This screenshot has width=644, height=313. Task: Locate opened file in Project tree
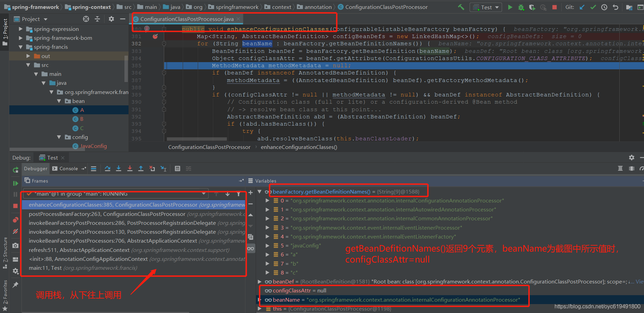coord(86,19)
